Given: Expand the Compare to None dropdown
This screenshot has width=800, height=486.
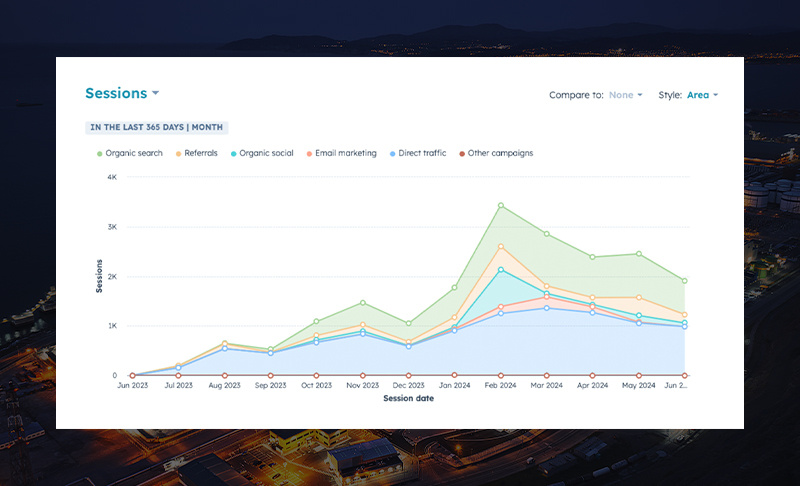Looking at the screenshot, I should [625, 95].
